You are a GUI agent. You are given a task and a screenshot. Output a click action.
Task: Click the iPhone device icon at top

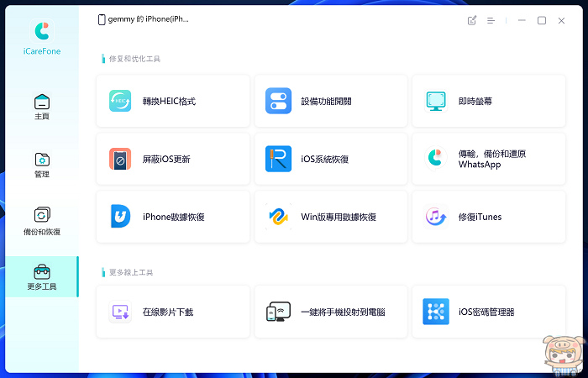(102, 19)
